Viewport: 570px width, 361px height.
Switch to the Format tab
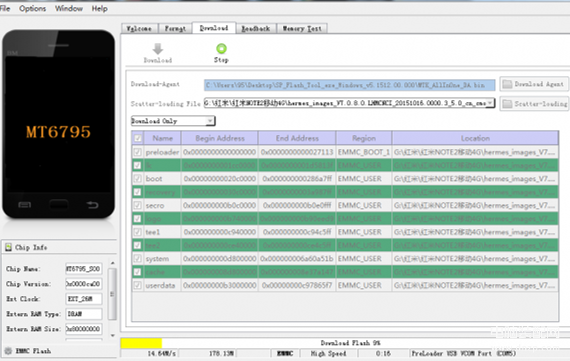(x=175, y=28)
